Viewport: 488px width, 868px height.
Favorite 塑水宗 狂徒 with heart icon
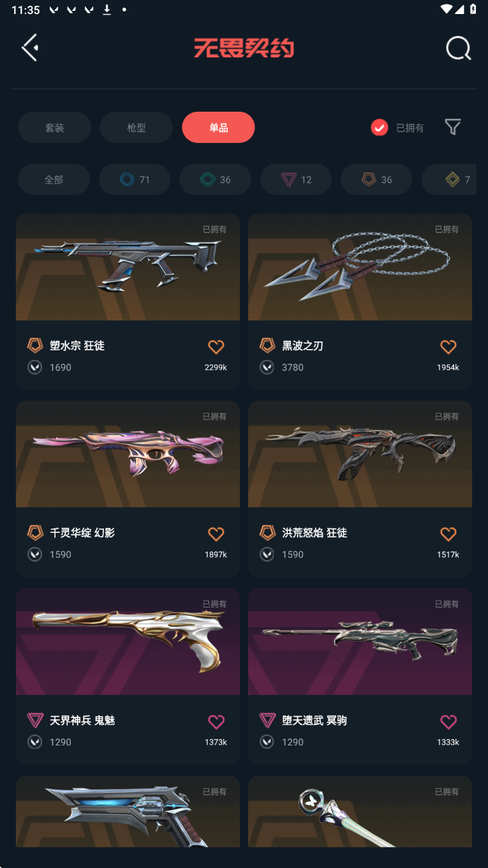point(216,347)
